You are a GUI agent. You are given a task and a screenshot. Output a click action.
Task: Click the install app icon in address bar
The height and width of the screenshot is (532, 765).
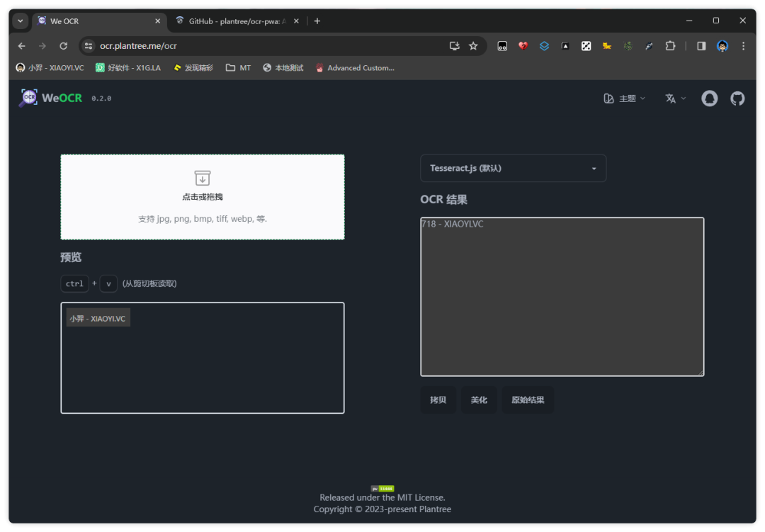pos(454,46)
